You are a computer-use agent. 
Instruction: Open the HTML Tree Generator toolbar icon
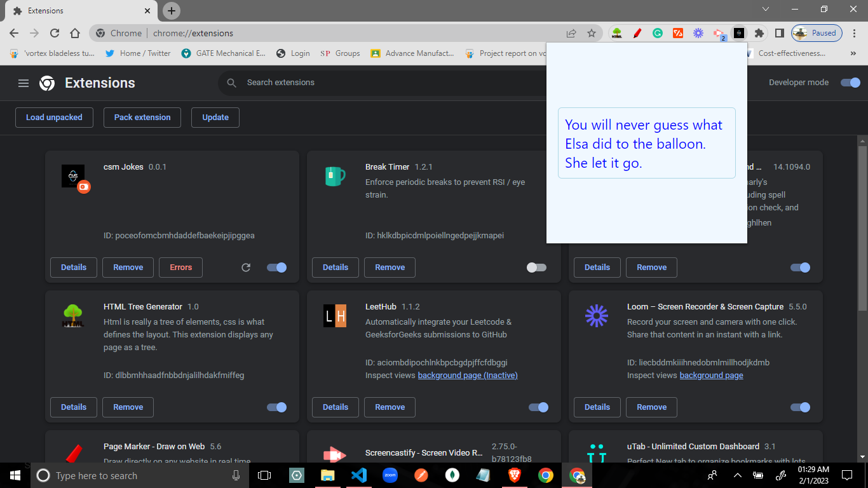point(616,32)
